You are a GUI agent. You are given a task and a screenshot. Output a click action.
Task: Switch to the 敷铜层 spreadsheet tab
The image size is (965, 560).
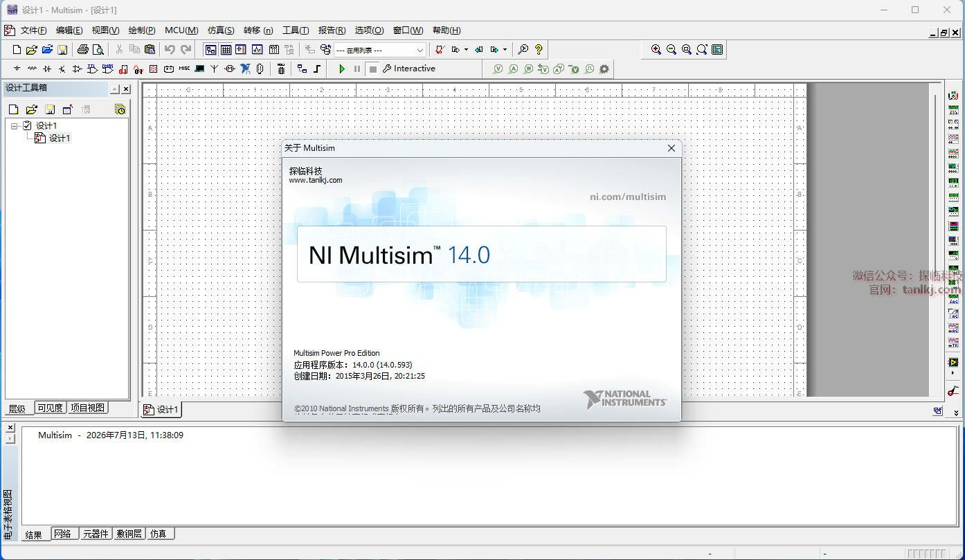[x=129, y=534]
